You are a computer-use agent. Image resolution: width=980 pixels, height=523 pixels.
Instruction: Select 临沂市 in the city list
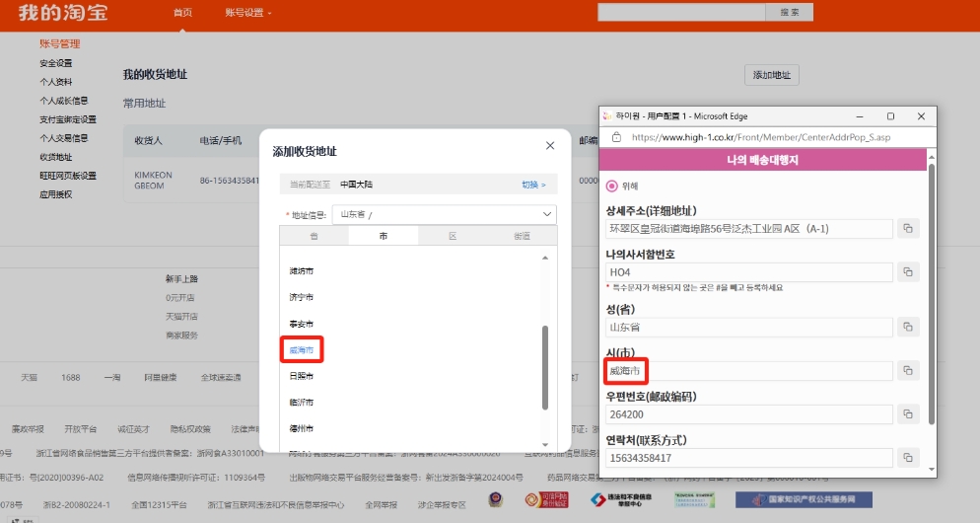[x=302, y=403]
